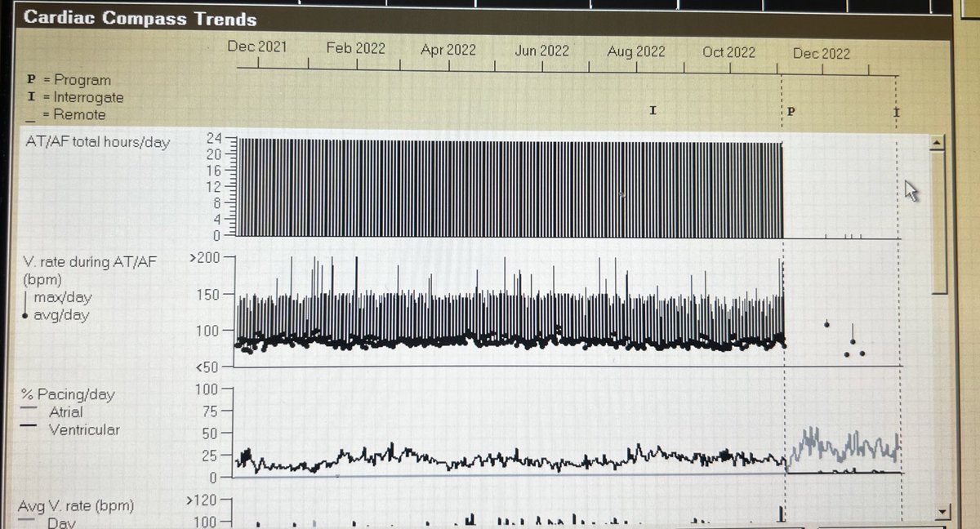
Task: Click the avg/day legend entry
Action: [54, 315]
